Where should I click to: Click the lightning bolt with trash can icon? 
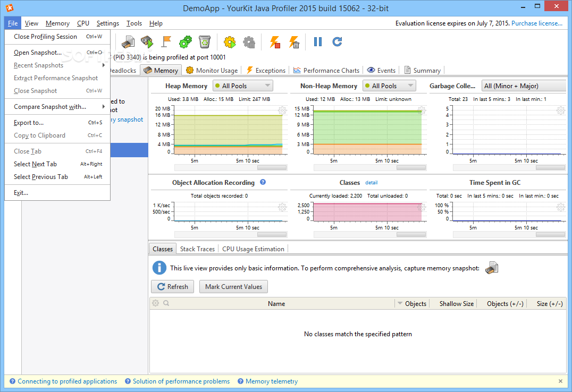[x=295, y=42]
